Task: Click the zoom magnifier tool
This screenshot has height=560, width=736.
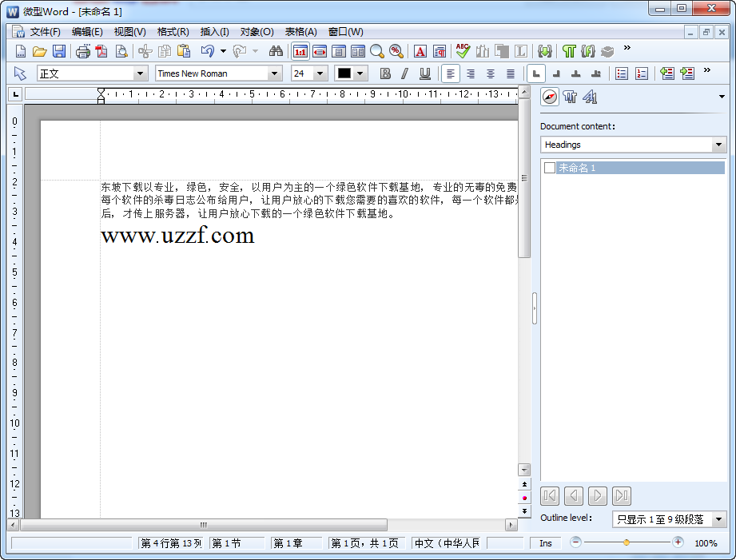Action: pos(377,51)
